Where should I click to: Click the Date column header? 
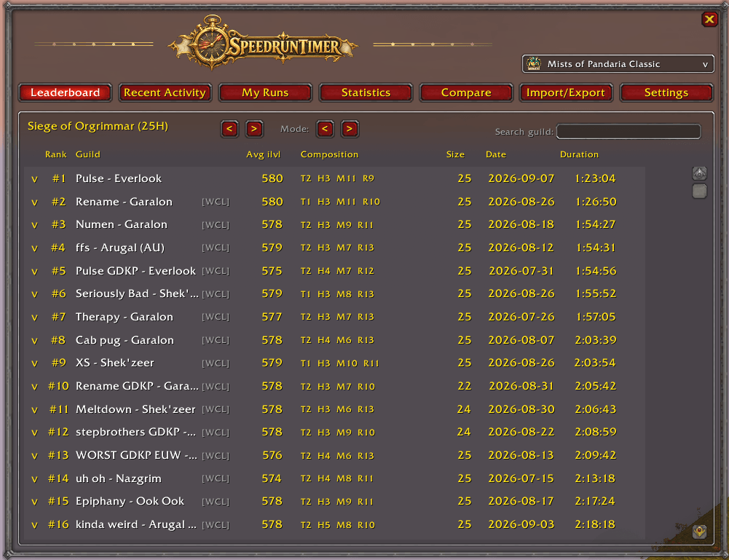point(496,154)
